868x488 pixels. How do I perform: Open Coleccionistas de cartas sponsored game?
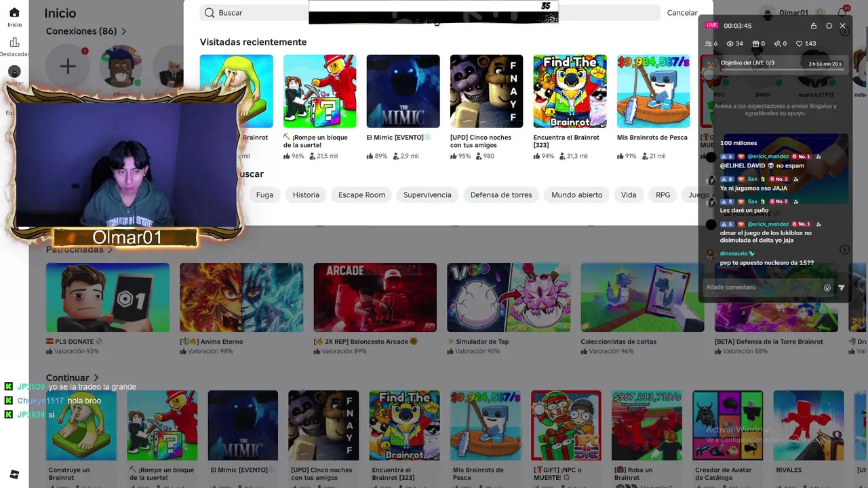click(642, 298)
